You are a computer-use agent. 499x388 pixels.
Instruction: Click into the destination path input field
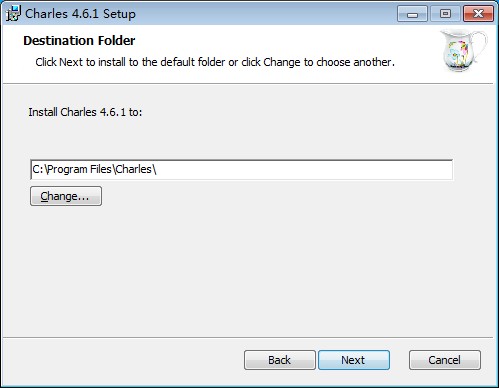pos(242,169)
